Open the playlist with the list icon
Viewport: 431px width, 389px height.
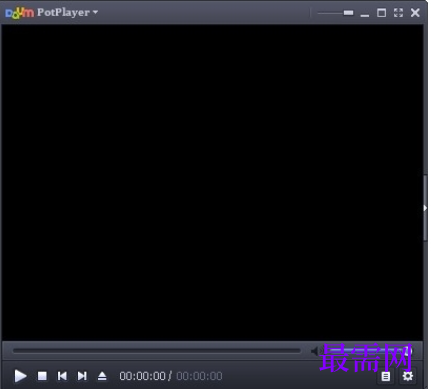point(386,376)
